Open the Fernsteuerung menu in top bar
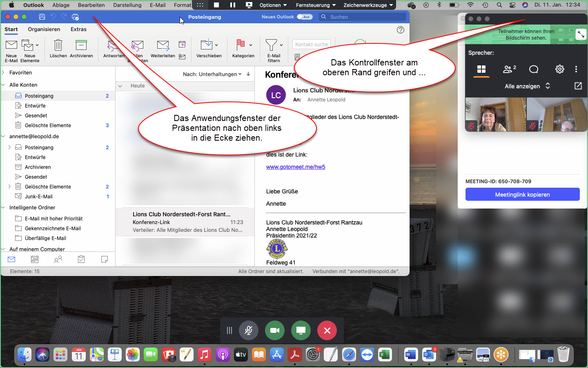The width and height of the screenshot is (588, 368). tap(316, 5)
